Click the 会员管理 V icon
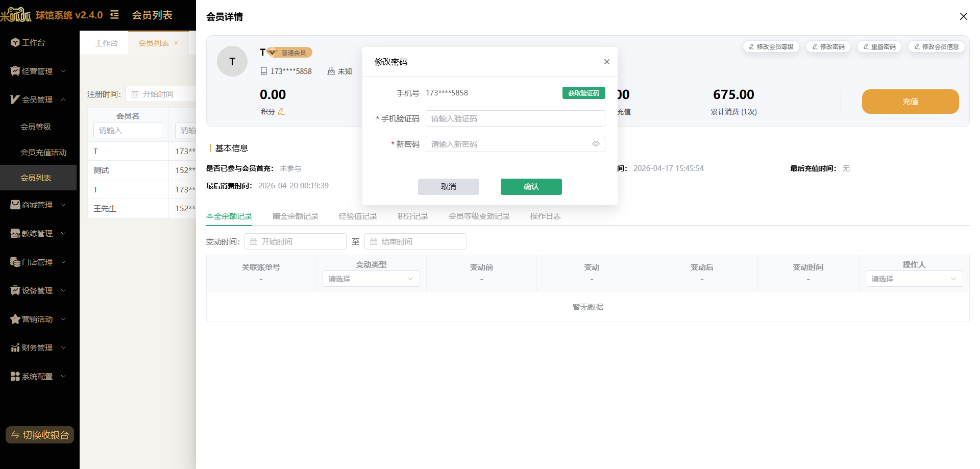This screenshot has height=469, width=980. click(x=15, y=100)
